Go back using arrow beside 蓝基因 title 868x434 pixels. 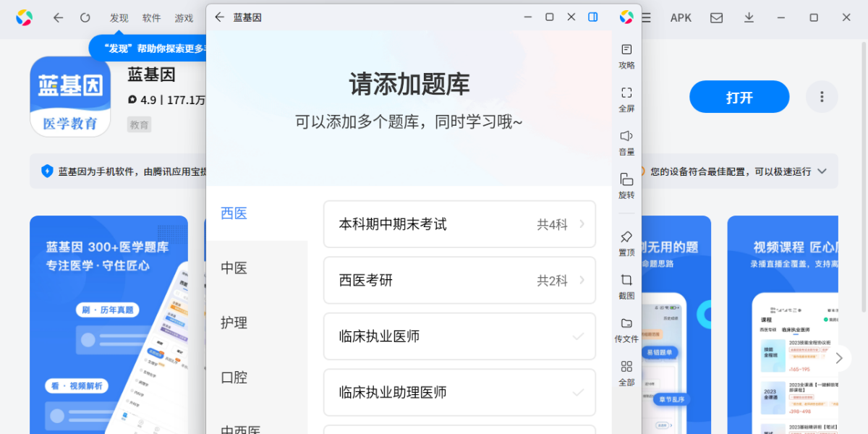(220, 17)
